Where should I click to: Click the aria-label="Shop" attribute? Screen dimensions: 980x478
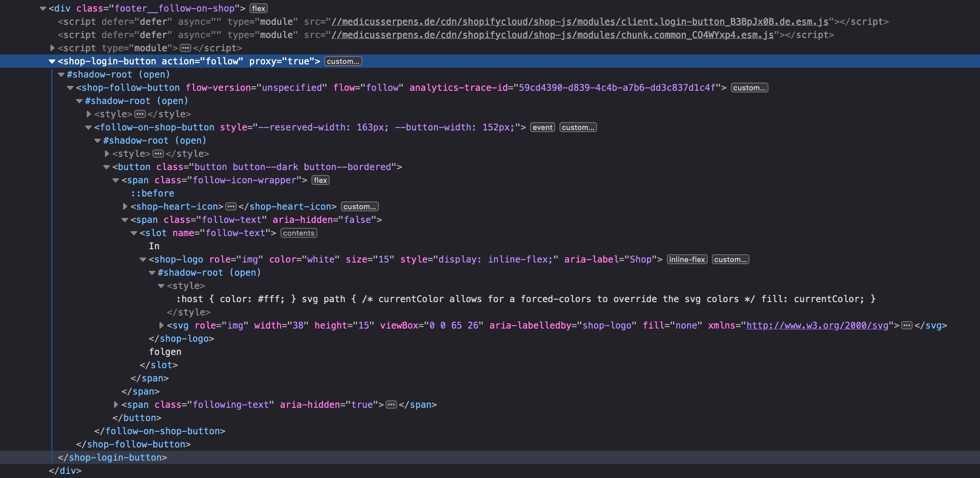611,259
